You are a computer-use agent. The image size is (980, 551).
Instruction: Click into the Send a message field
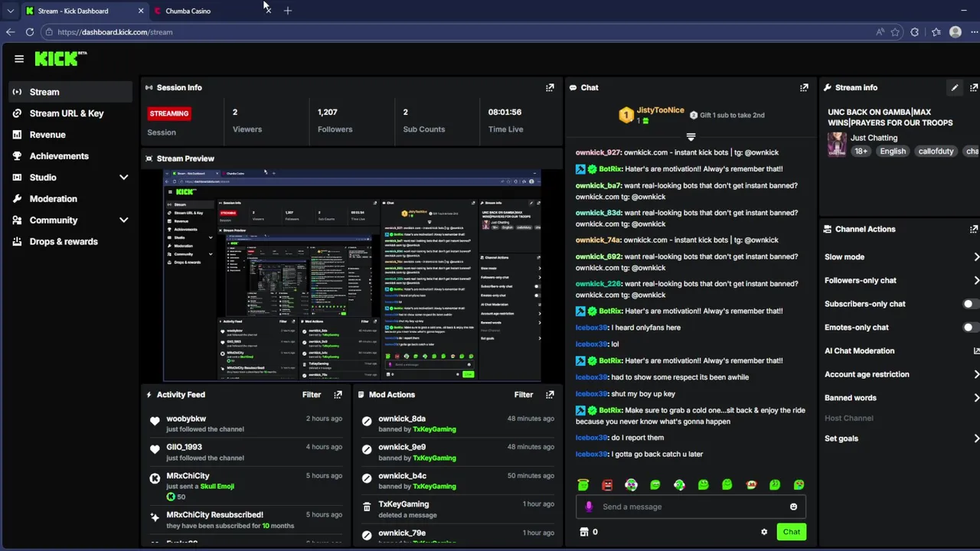[x=689, y=507]
